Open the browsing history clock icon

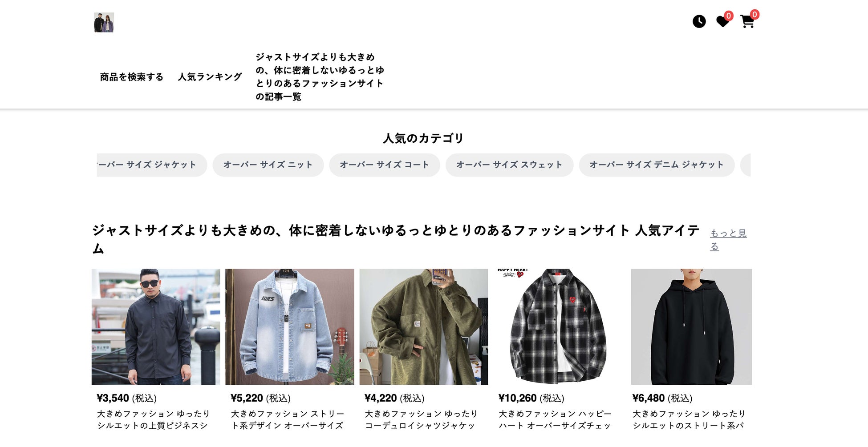699,21
